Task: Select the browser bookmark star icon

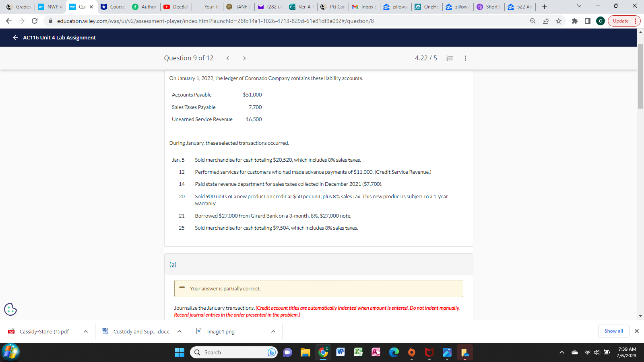Action: tap(559, 21)
